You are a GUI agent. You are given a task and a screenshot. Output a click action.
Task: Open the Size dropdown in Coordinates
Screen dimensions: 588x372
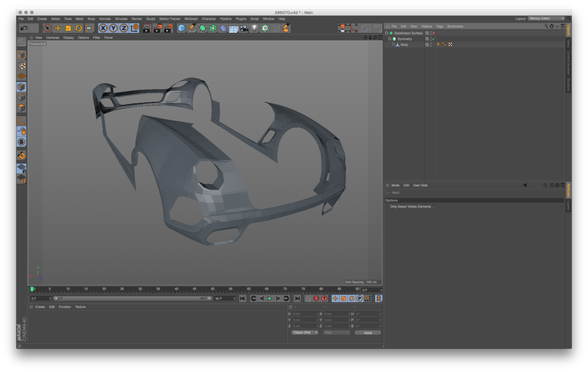pos(337,332)
